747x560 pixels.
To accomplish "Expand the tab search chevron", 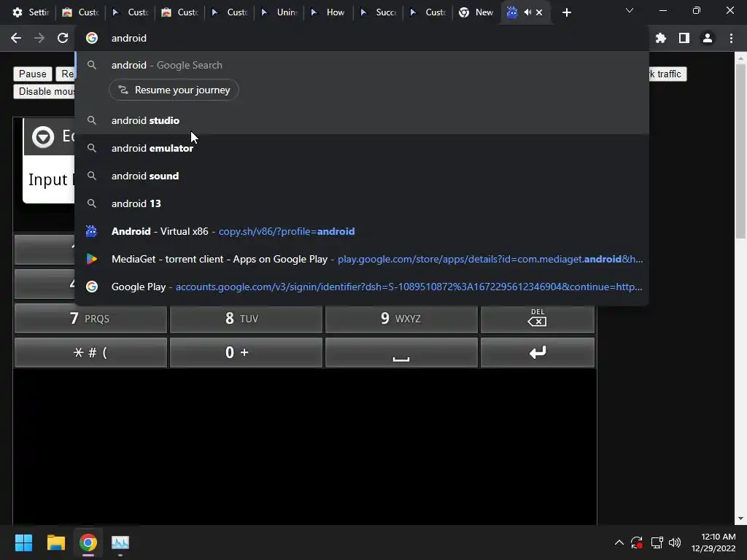I will tap(630, 10).
